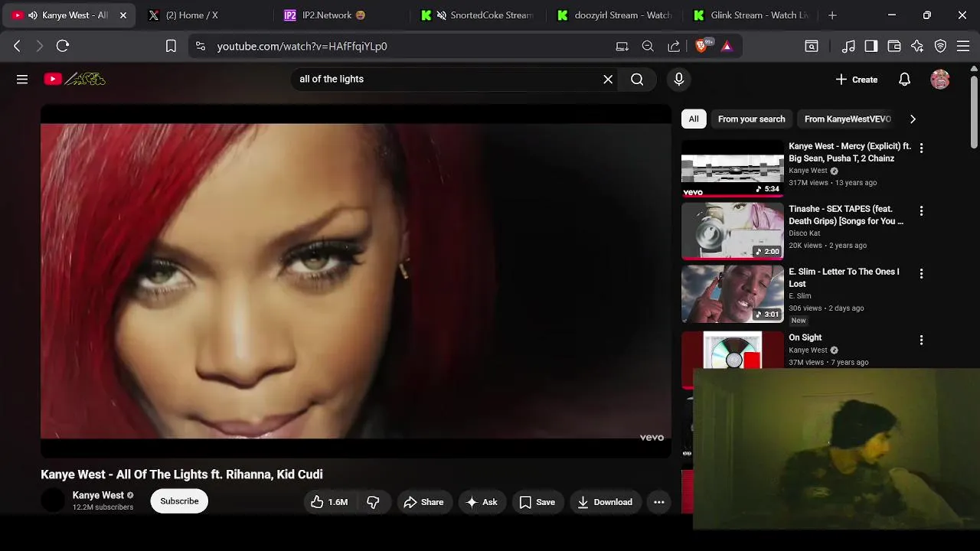This screenshot has width=980, height=551.
Task: Open the Kanye West channel avatar
Action: coord(53,500)
